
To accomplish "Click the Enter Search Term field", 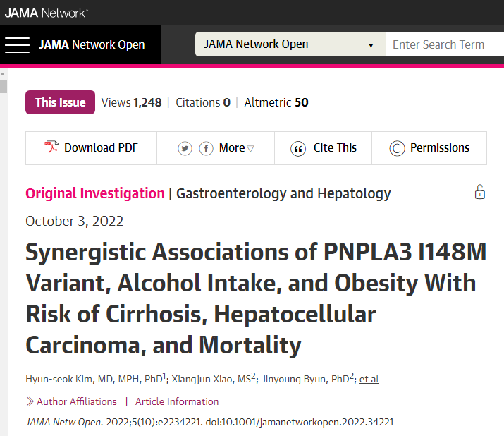I will click(x=444, y=44).
